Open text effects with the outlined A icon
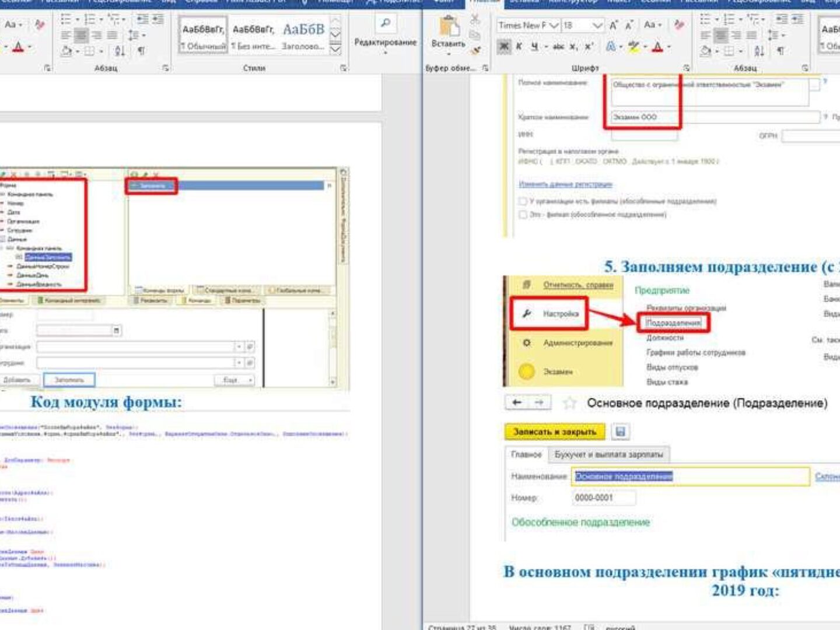This screenshot has height=630, width=840. (x=611, y=47)
